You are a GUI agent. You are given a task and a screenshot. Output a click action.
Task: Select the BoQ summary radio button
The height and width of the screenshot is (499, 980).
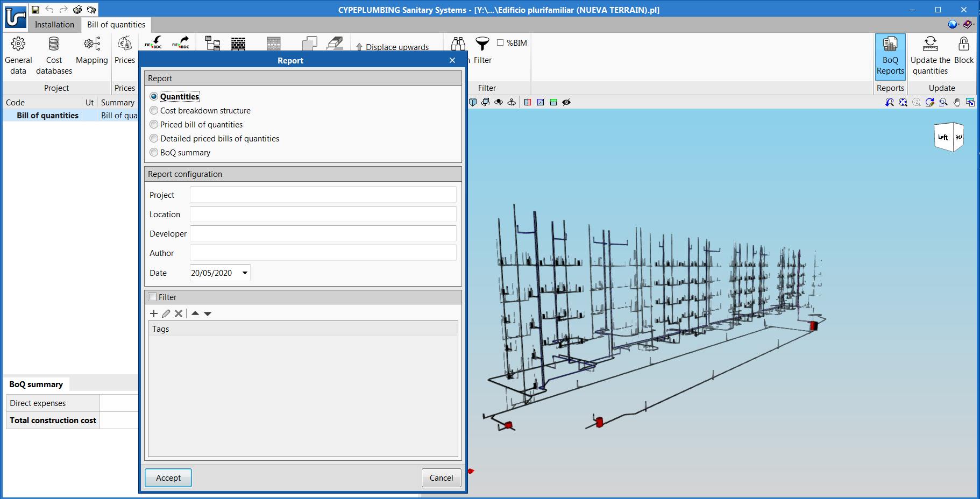[154, 153]
